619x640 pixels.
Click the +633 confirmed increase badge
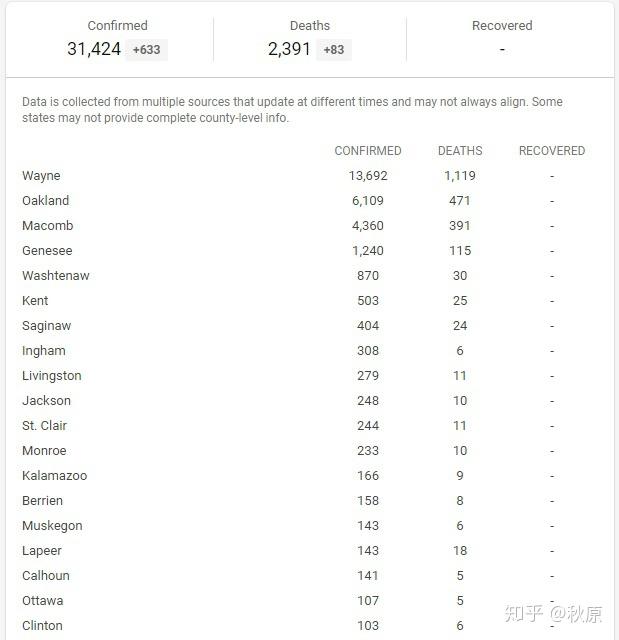[146, 50]
